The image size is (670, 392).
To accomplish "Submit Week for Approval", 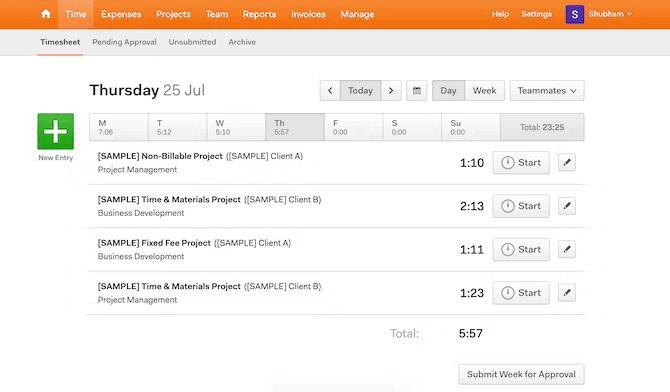I will [521, 374].
